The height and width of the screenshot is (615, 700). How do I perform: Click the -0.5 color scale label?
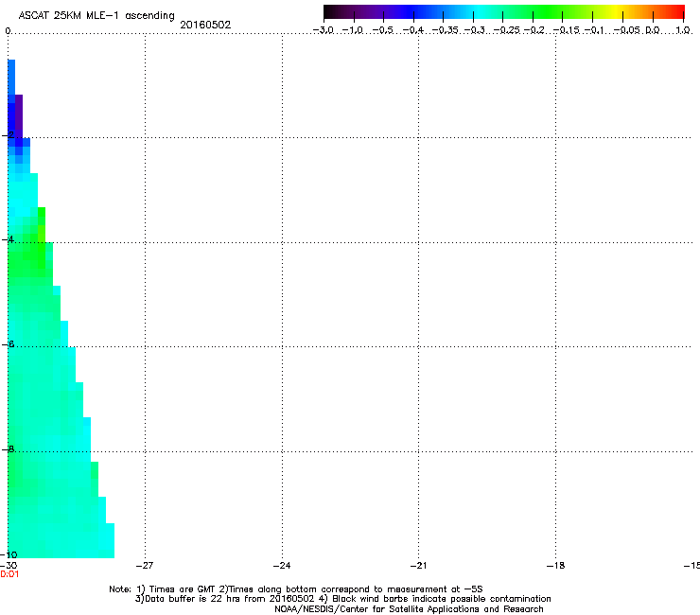point(382,30)
